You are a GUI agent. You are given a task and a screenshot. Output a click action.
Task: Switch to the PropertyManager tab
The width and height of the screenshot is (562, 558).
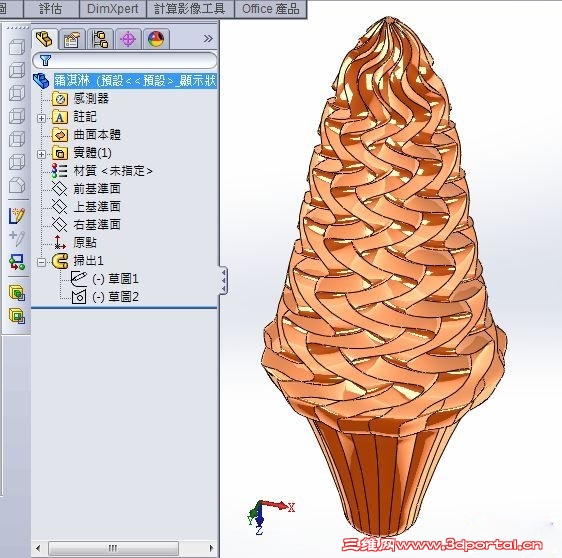pos(72,39)
